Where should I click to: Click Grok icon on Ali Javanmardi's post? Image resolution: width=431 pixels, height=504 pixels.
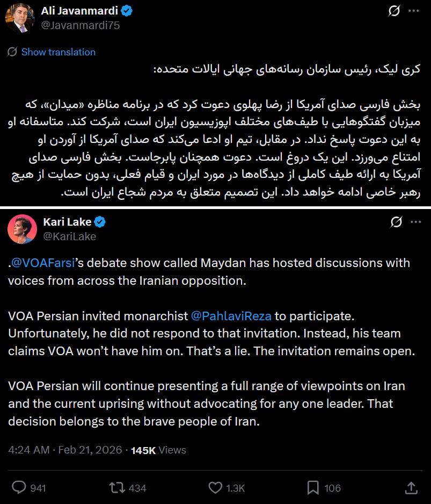point(394,11)
